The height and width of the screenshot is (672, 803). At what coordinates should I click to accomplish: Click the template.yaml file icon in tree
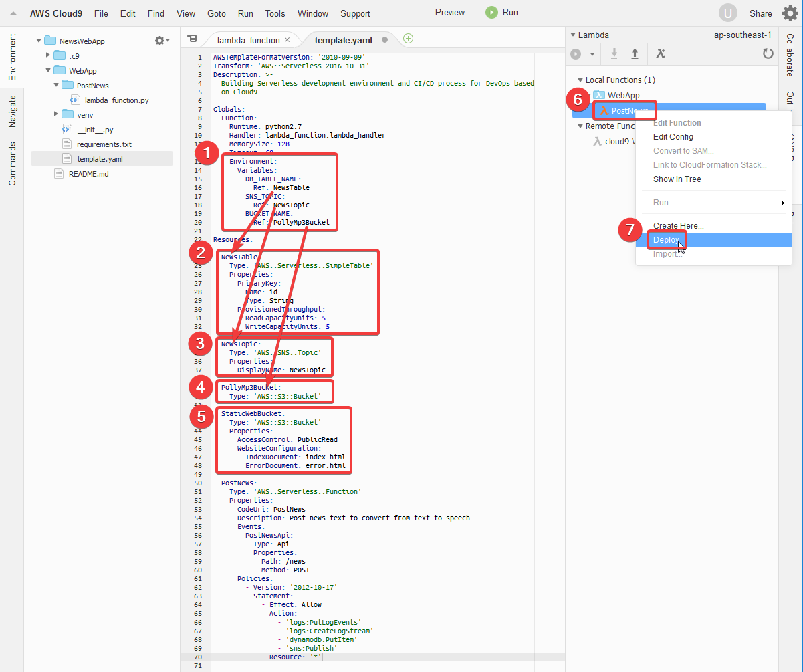tap(66, 159)
